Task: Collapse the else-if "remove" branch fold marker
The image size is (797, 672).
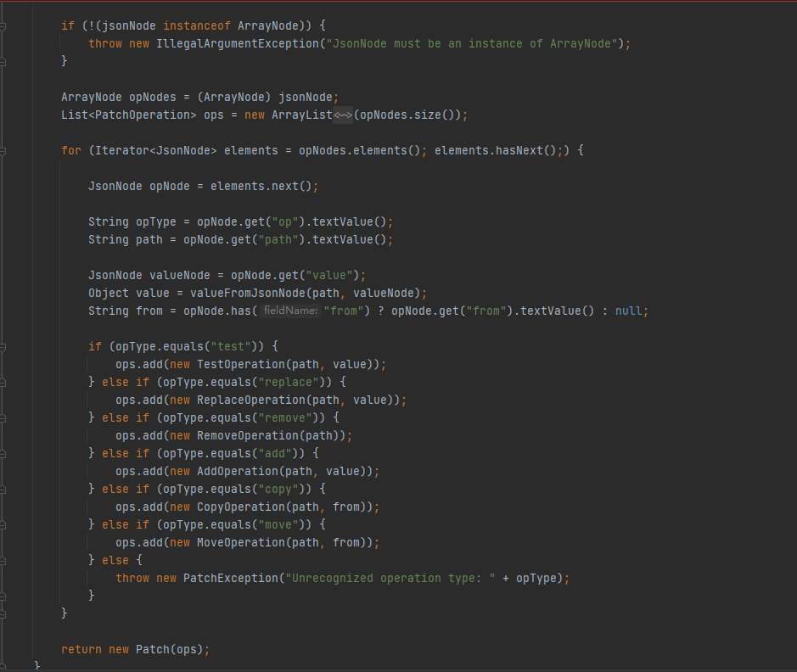Action: [x=3, y=418]
